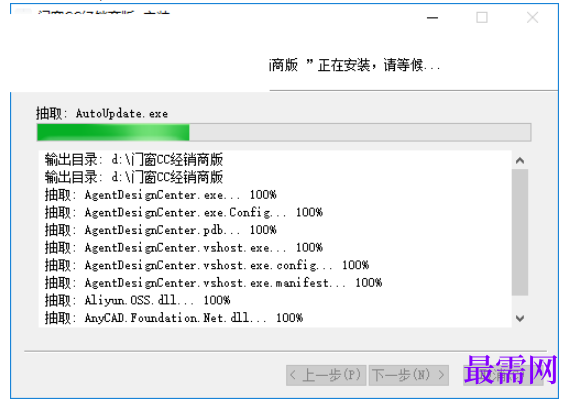
Task: Click the scroll-up arrow of the install log
Action: click(x=519, y=160)
